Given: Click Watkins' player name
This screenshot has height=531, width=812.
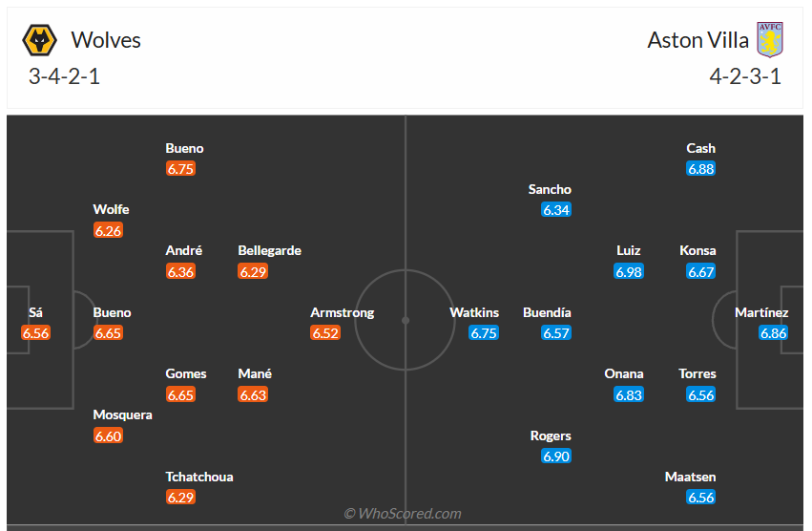Looking at the screenshot, I should (474, 312).
